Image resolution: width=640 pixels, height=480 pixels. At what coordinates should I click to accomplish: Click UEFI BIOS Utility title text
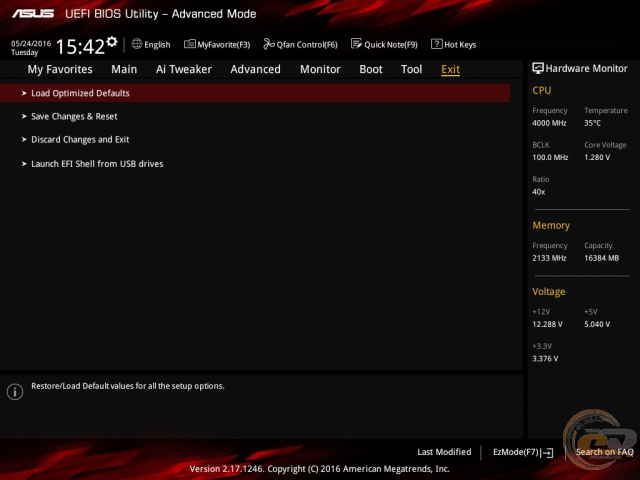pos(161,14)
